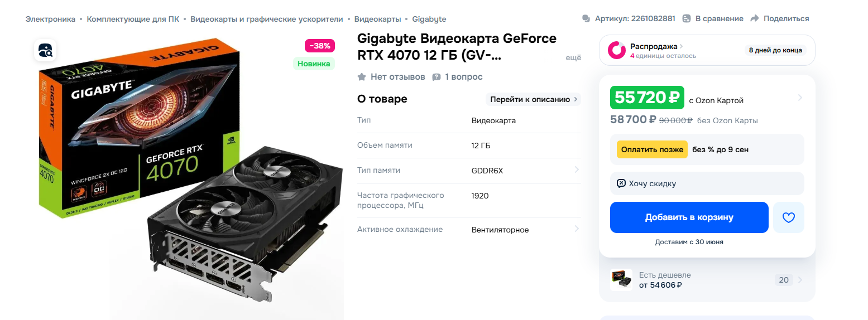Click the star icon for reviews
The image size is (868, 320).
(x=362, y=77)
